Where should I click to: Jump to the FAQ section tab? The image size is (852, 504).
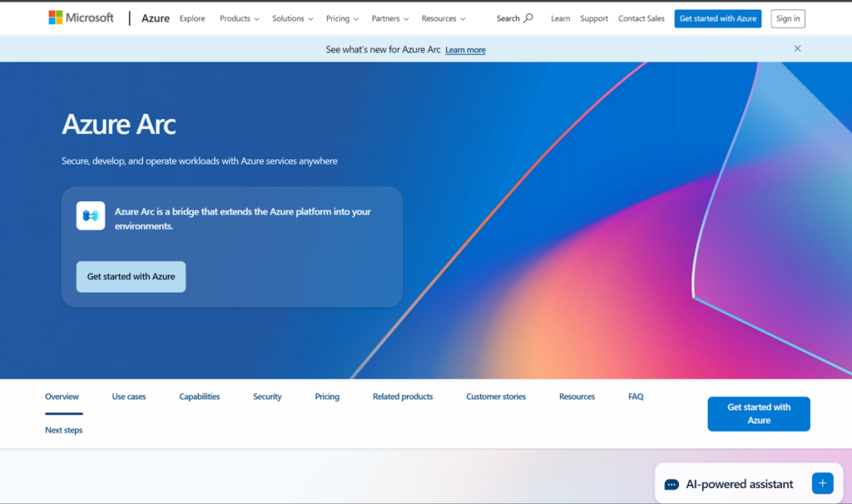(636, 397)
